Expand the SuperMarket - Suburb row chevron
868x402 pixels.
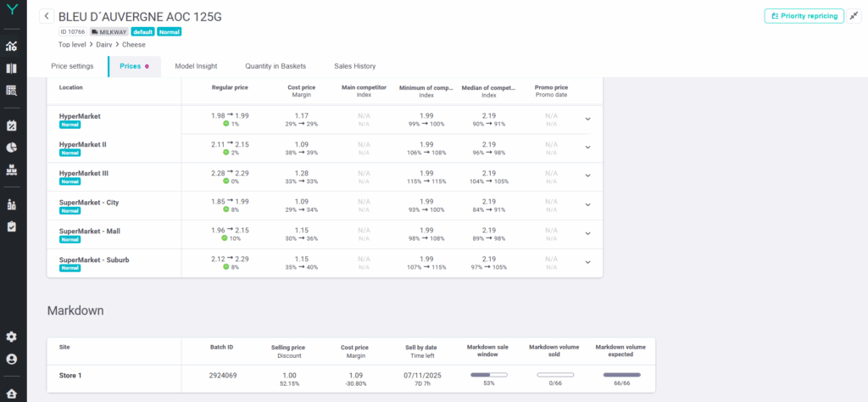(587, 263)
